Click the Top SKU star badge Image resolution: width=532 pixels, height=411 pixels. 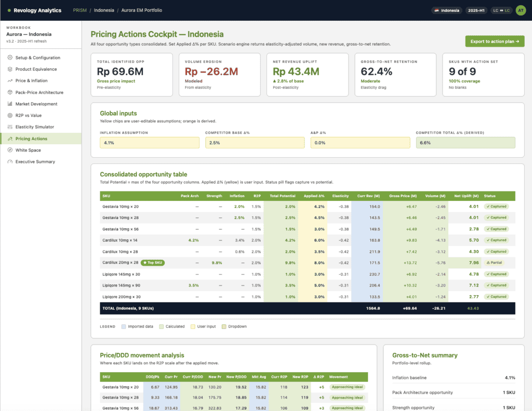point(153,263)
